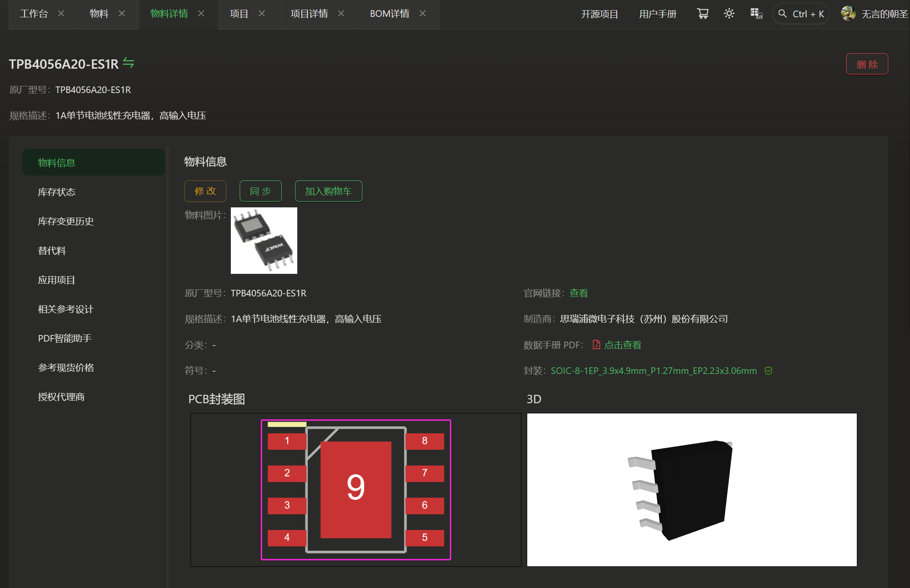
Task: Open the Ctrl + K search box
Action: pos(801,14)
